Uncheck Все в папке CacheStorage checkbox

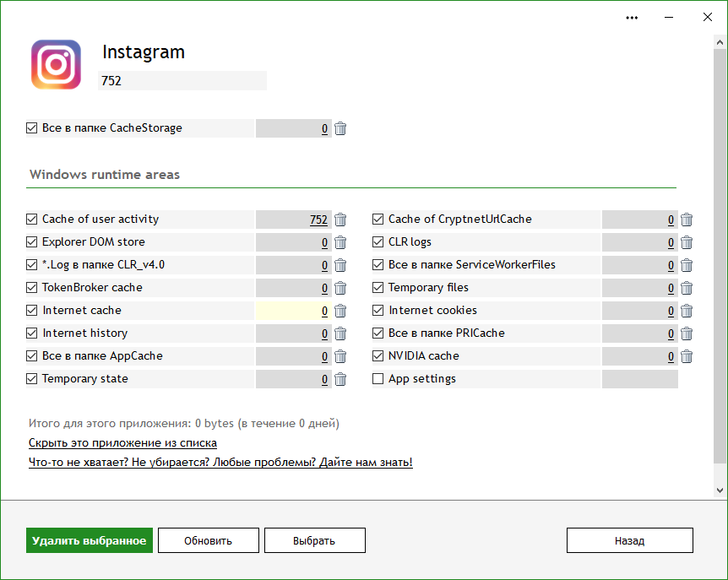pyautogui.click(x=31, y=127)
